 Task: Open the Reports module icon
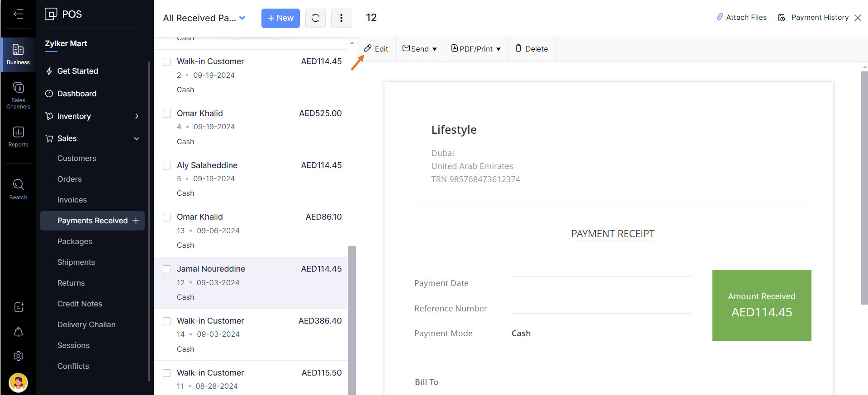pos(18,136)
